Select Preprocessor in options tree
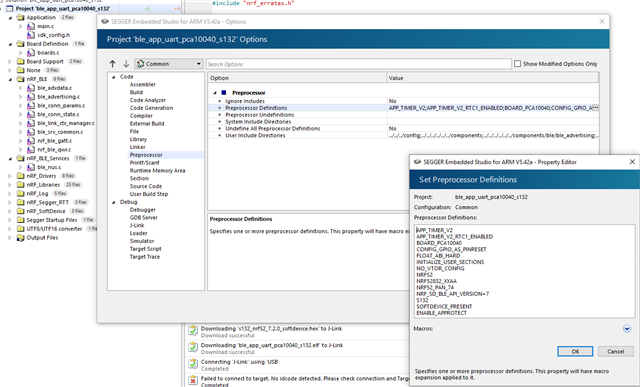 coord(146,155)
